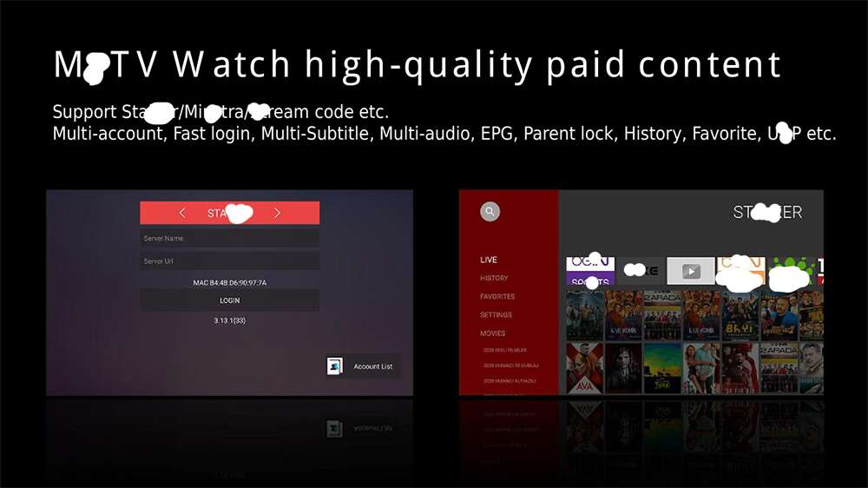Click the Account List label
This screenshot has height=488, width=868.
pyautogui.click(x=373, y=366)
